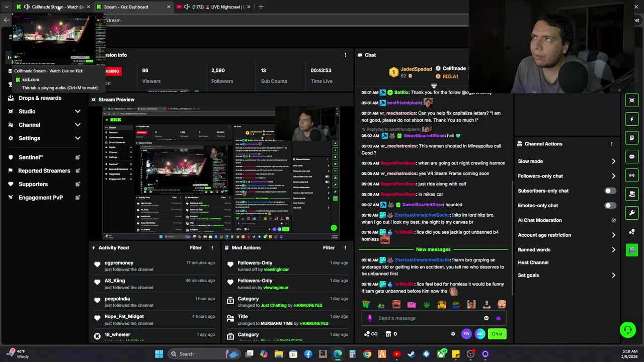644x362 pixels.
Task: Open Google Chrome from the taskbar
Action: point(367,354)
